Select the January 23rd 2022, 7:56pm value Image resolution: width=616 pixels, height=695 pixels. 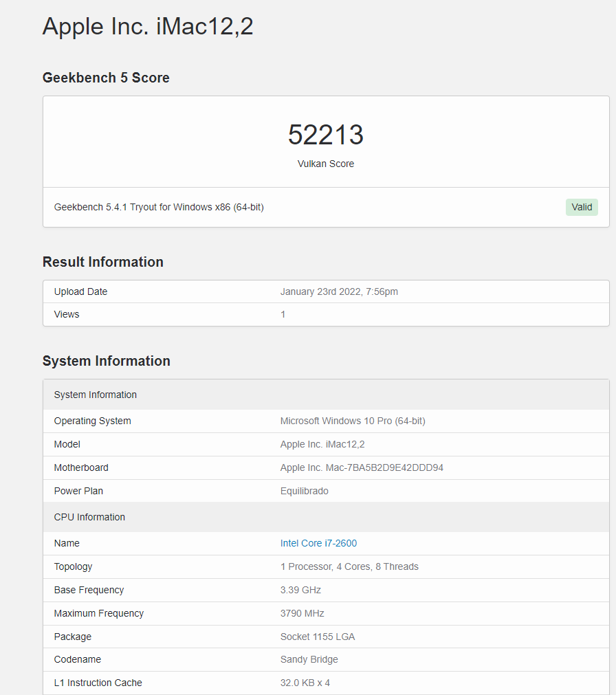pos(339,291)
